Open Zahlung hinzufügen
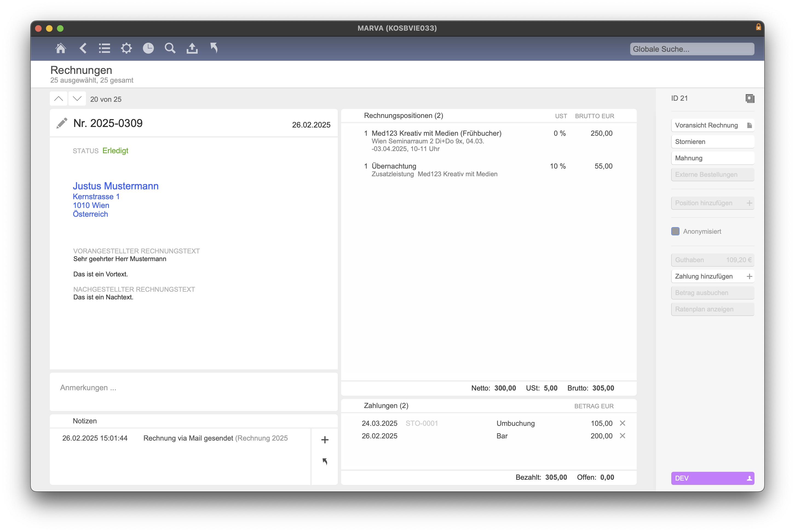Image resolution: width=795 pixels, height=532 pixels. (x=712, y=276)
